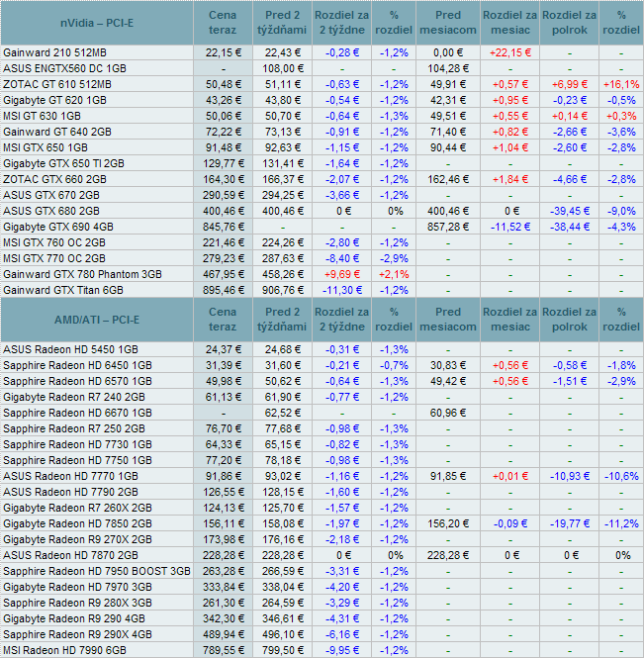Click ASUS Radeon HD 7770 1GB name
Screen dimensions: 644x658
coord(70,476)
